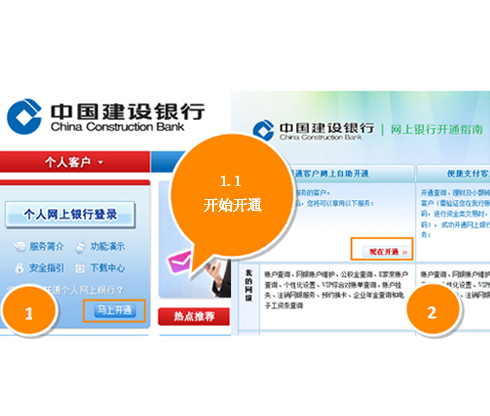Click the 现在开通 button

tap(385, 252)
